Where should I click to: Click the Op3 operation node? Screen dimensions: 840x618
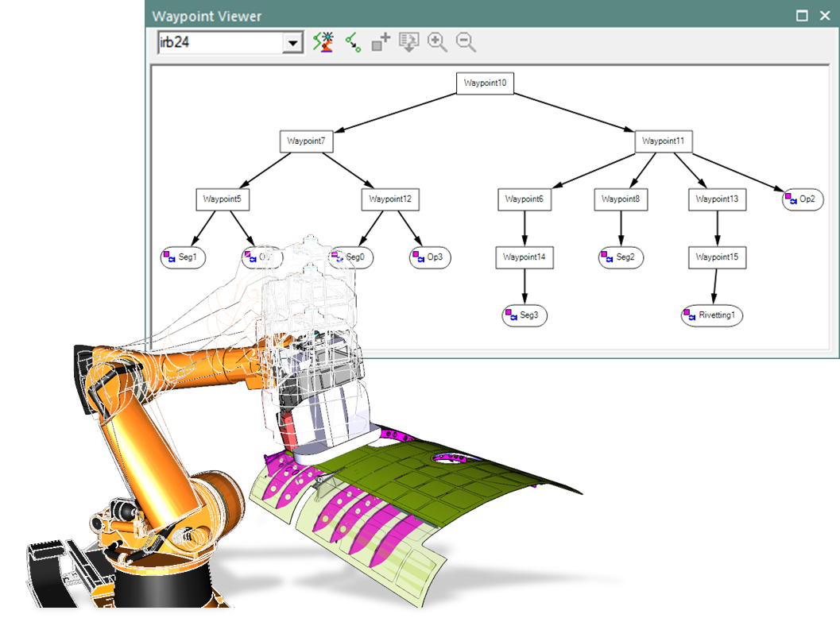(x=430, y=257)
